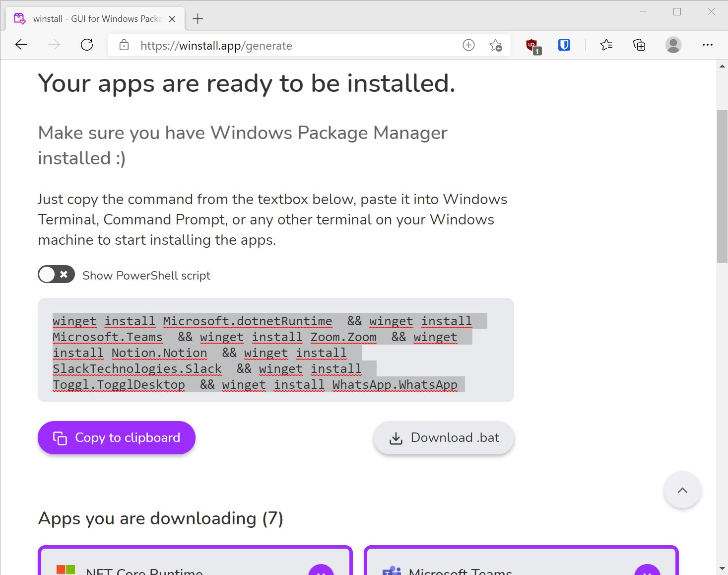The width and height of the screenshot is (728, 575).
Task: Select the winstall GUI tab
Action: (x=95, y=19)
